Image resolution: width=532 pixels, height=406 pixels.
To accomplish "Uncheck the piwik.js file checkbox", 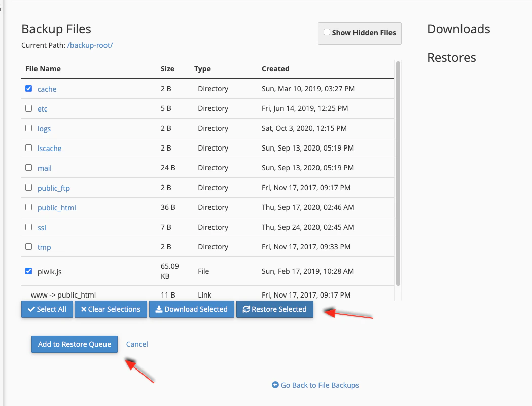I will [x=29, y=271].
